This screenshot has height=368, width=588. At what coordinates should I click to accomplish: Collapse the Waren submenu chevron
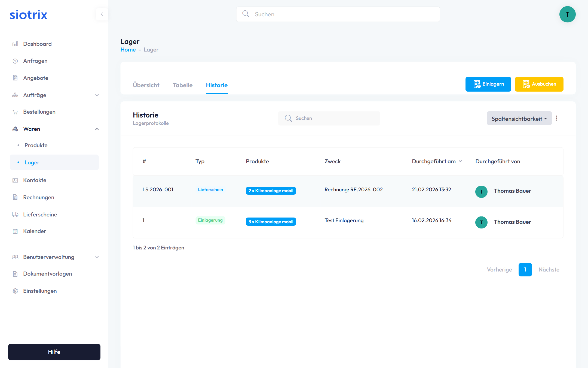coord(97,129)
